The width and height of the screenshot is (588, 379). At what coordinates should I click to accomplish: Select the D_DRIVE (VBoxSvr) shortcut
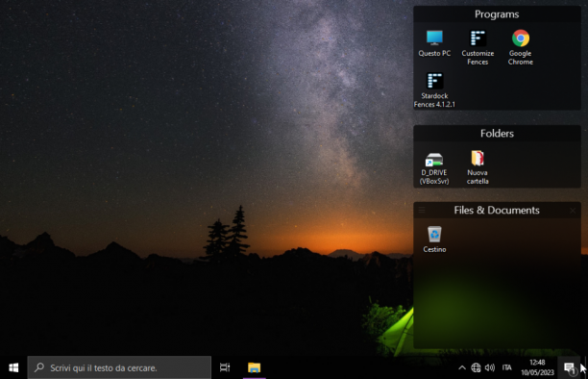pos(434,168)
